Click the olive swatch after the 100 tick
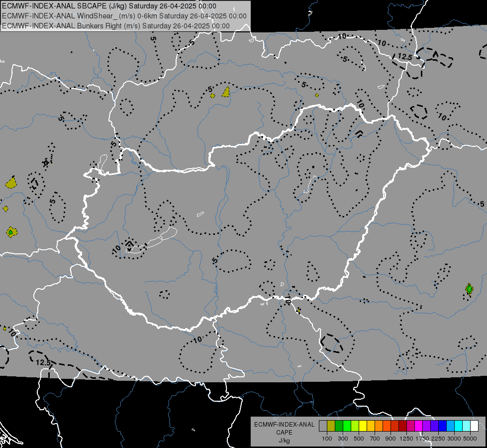 click(x=331, y=426)
